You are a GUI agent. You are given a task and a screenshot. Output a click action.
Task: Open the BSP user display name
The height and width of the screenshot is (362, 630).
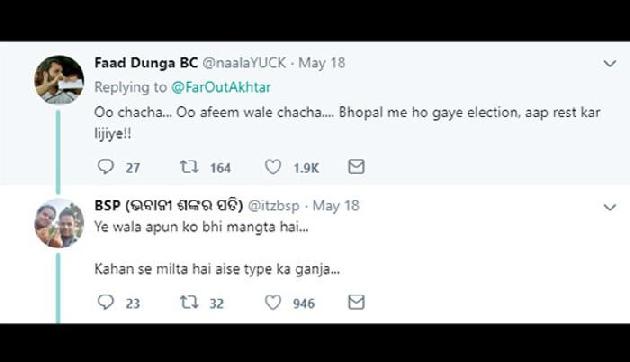click(x=169, y=205)
